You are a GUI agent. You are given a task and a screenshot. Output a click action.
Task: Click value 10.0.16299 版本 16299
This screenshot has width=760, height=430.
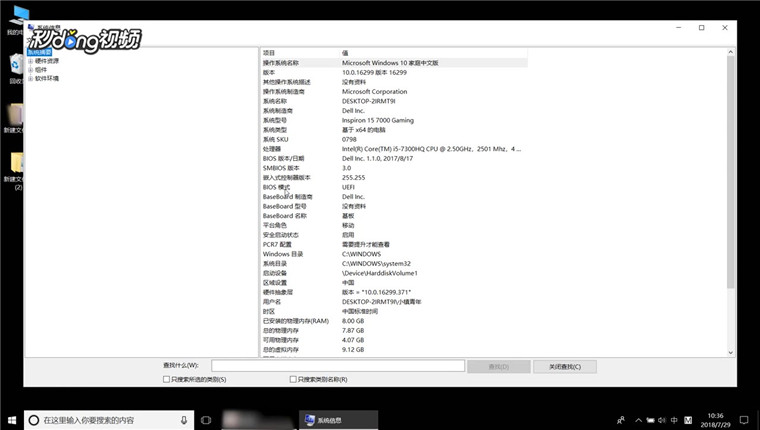point(374,72)
